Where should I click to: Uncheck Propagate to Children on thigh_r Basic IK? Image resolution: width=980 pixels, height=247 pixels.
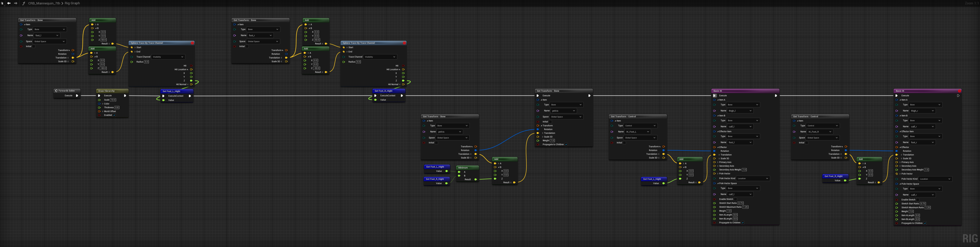(x=925, y=223)
